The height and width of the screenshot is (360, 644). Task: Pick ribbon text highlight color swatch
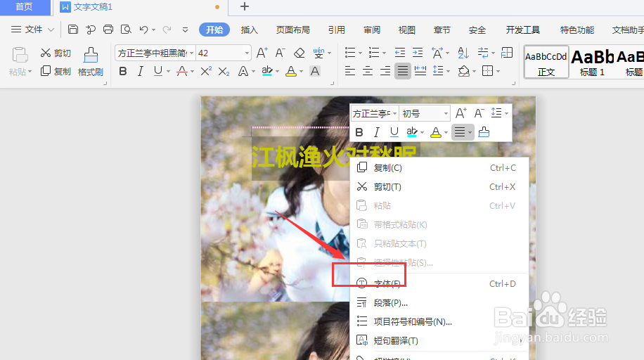(x=267, y=71)
